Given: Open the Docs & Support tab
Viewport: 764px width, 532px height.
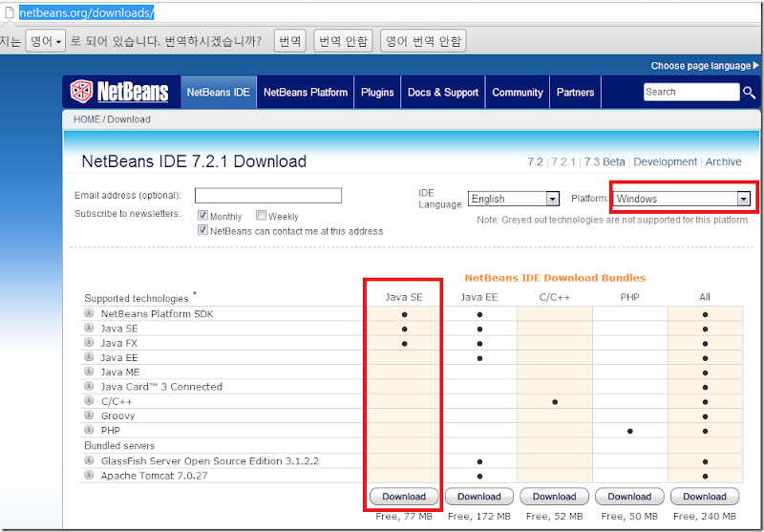Looking at the screenshot, I should pos(443,92).
